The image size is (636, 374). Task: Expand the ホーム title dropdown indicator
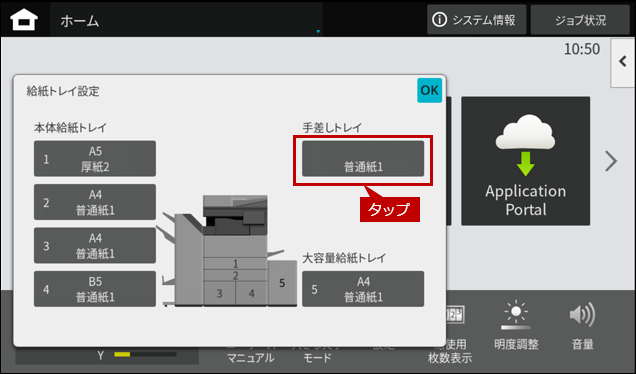318,31
